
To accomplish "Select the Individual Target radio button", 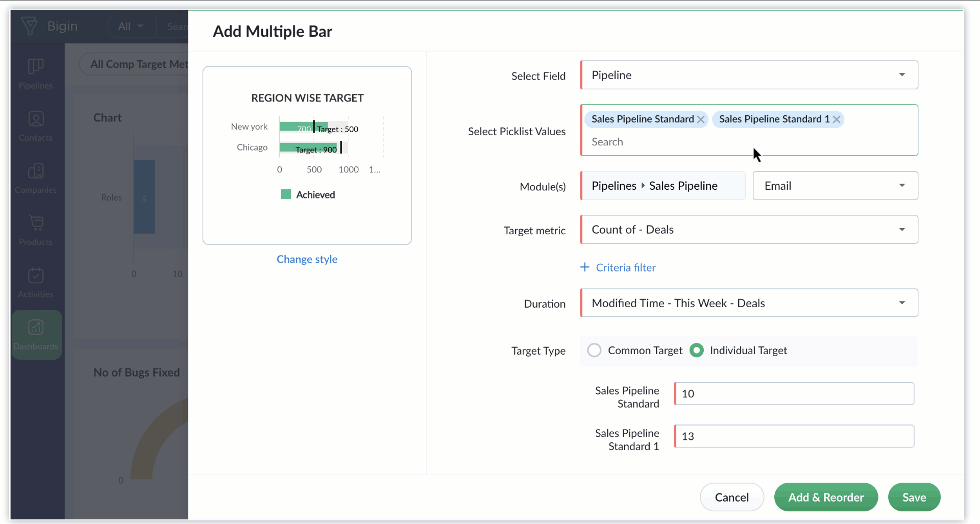I will coord(697,351).
